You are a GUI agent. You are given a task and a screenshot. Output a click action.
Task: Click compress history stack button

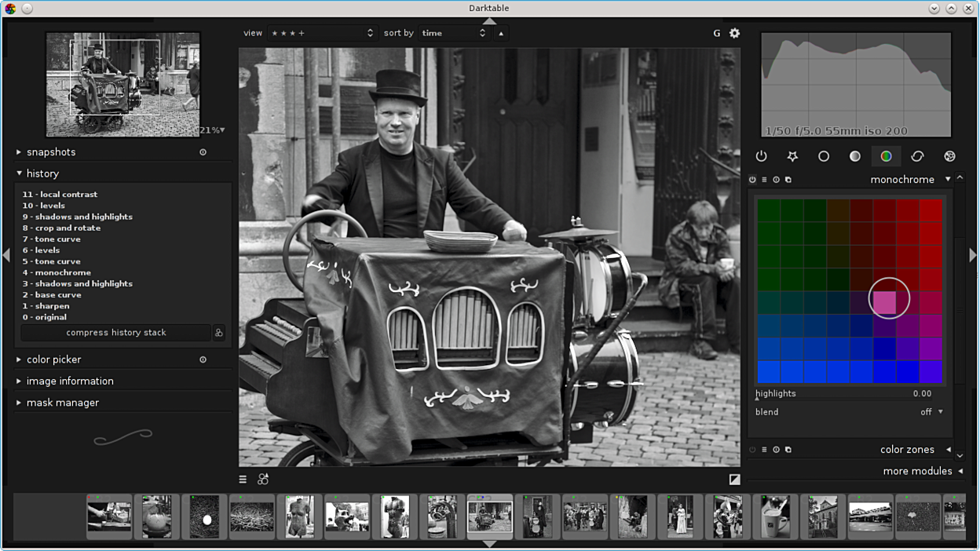pos(115,333)
